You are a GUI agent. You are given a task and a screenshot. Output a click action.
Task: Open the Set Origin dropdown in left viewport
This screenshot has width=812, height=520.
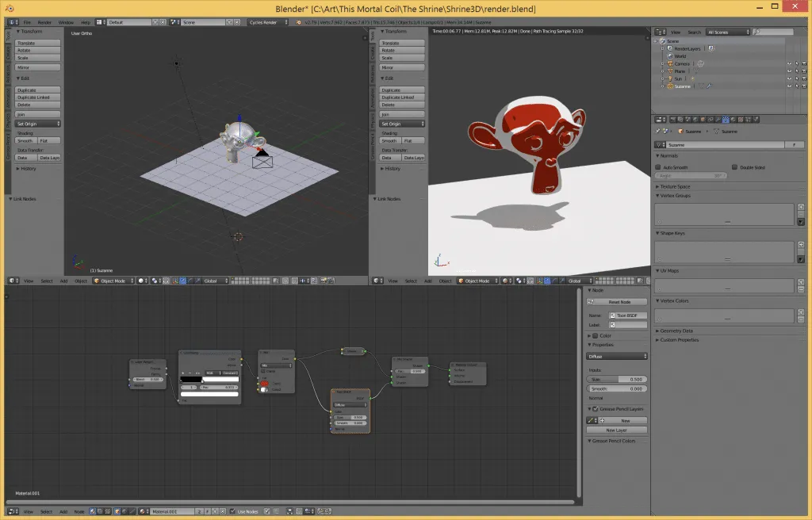click(38, 124)
